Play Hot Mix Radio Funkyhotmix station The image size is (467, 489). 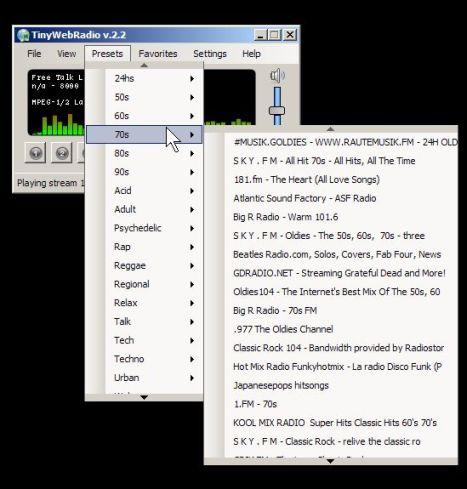(x=331, y=367)
